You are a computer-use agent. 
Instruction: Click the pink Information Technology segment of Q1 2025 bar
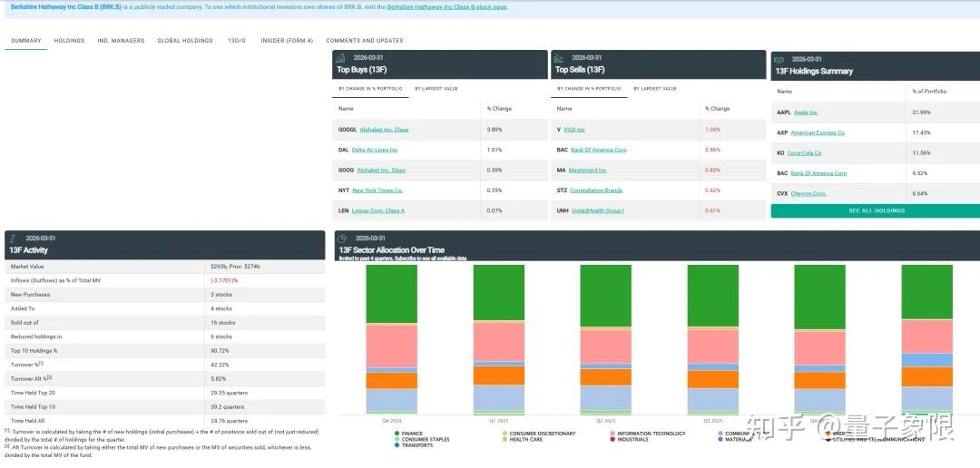point(499,342)
